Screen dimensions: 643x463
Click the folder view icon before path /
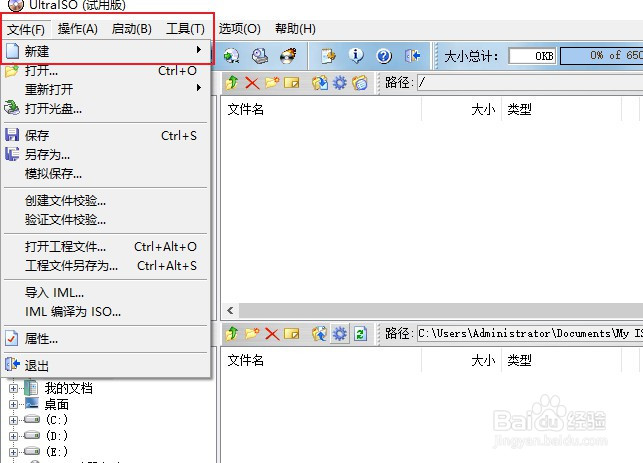[x=360, y=83]
